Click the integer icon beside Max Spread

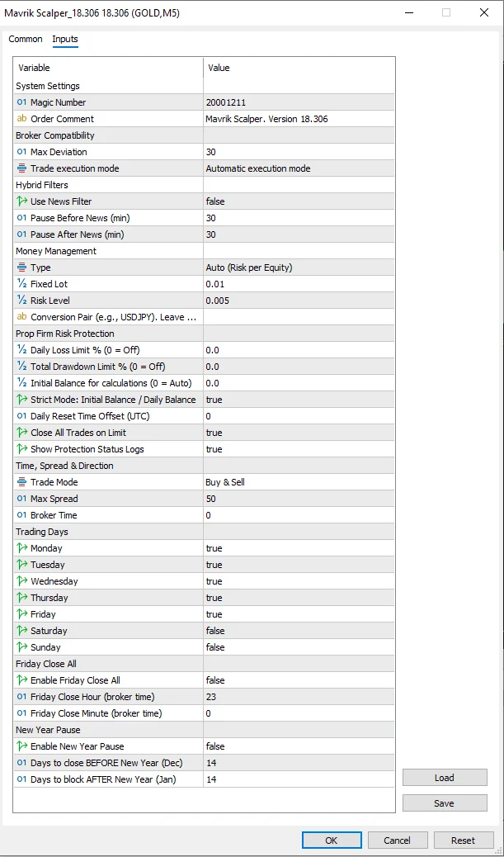pos(21,499)
